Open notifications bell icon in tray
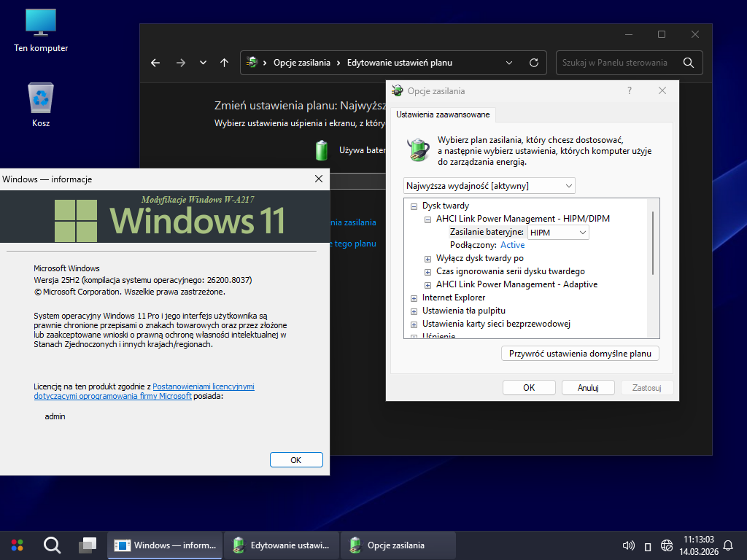 (x=727, y=545)
